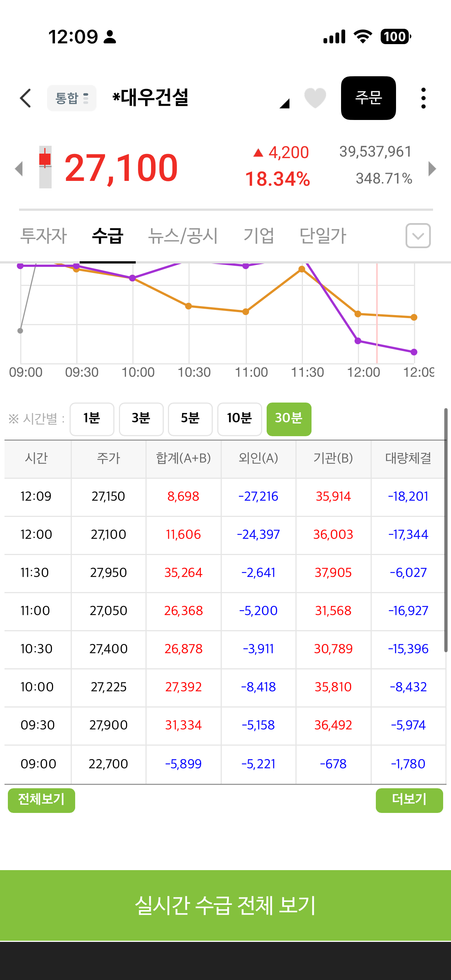Image resolution: width=451 pixels, height=980 pixels.
Task: Expand the tab list chevron box
Action: (418, 235)
